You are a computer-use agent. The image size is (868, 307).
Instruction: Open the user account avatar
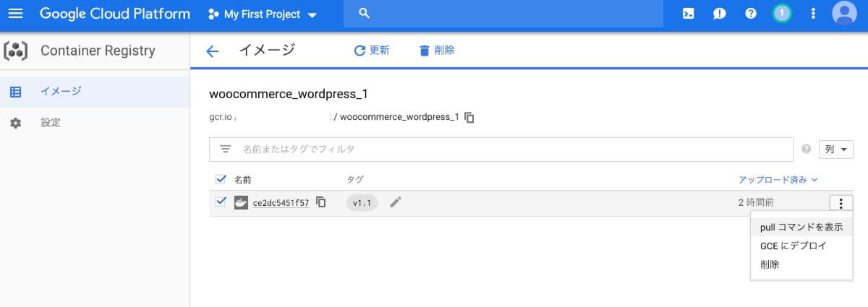[x=844, y=14]
